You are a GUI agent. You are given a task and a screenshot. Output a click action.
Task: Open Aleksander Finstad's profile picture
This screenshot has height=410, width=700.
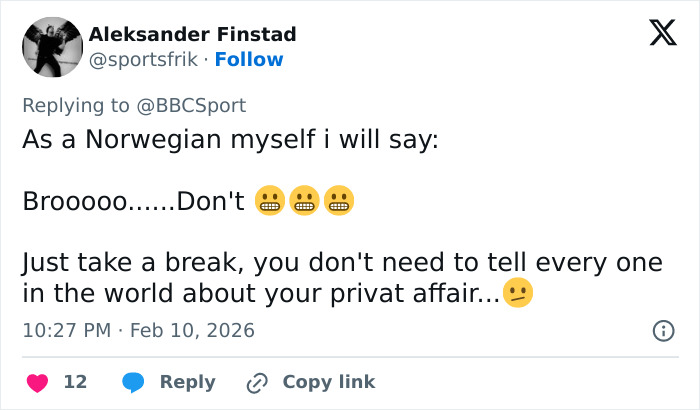coord(52,46)
